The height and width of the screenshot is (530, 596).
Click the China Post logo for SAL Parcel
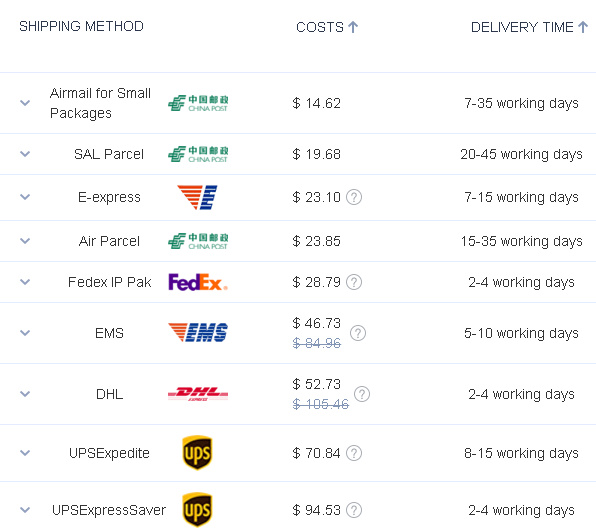pos(198,154)
